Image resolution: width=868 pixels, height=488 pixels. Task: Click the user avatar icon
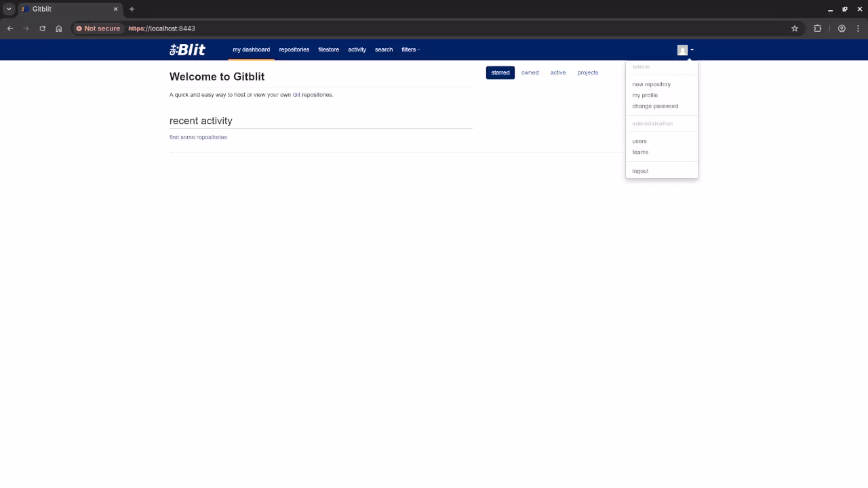tap(683, 50)
